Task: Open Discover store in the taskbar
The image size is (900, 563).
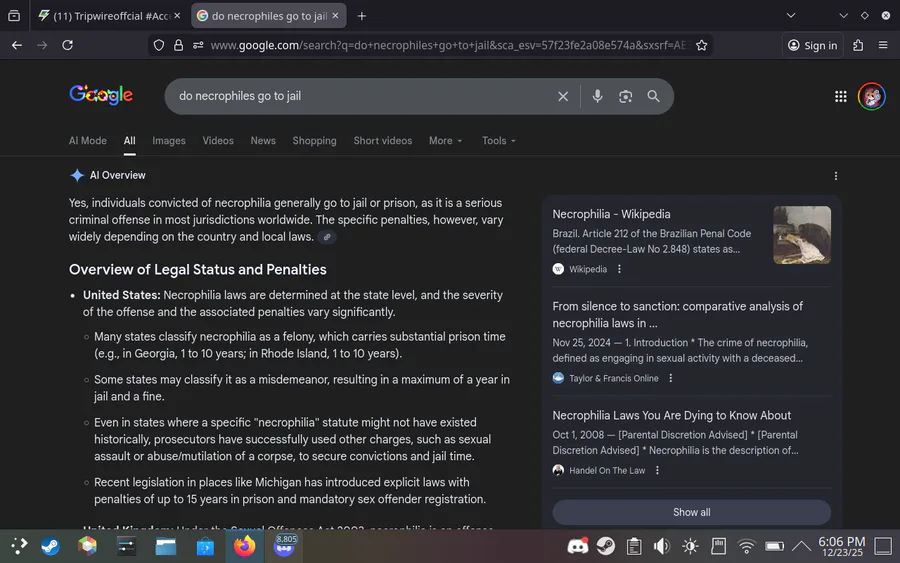Action: tap(205, 546)
